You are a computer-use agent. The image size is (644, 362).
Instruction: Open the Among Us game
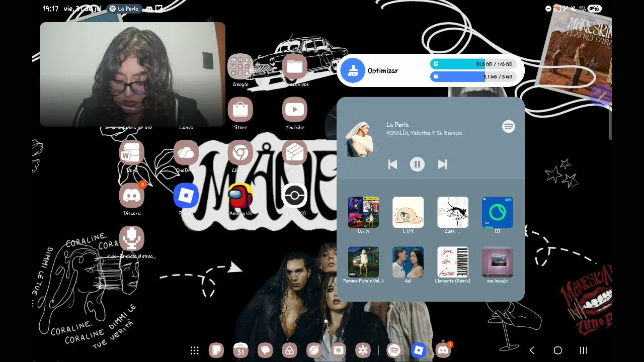240,196
